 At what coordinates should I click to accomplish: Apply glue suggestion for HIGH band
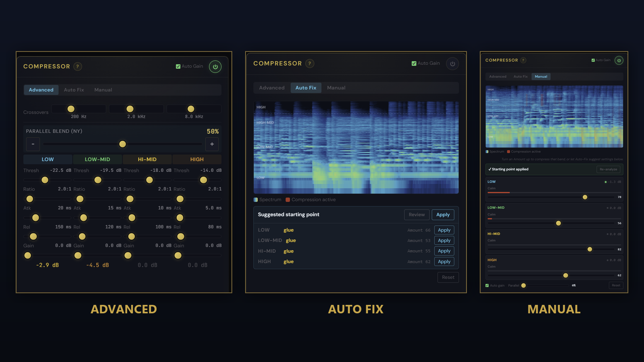point(444,261)
